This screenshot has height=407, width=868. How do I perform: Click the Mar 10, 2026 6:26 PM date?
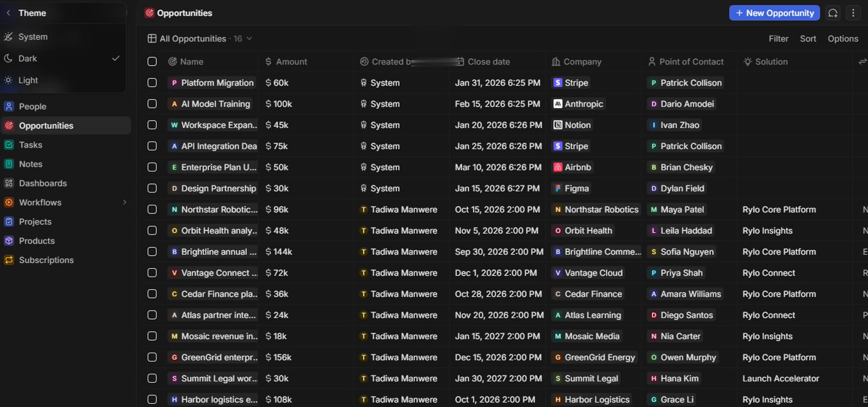[498, 168]
